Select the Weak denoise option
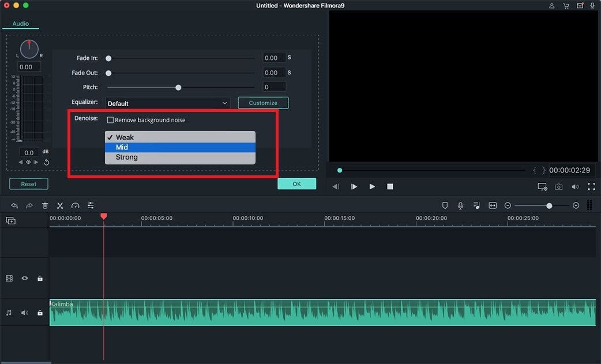 point(180,137)
